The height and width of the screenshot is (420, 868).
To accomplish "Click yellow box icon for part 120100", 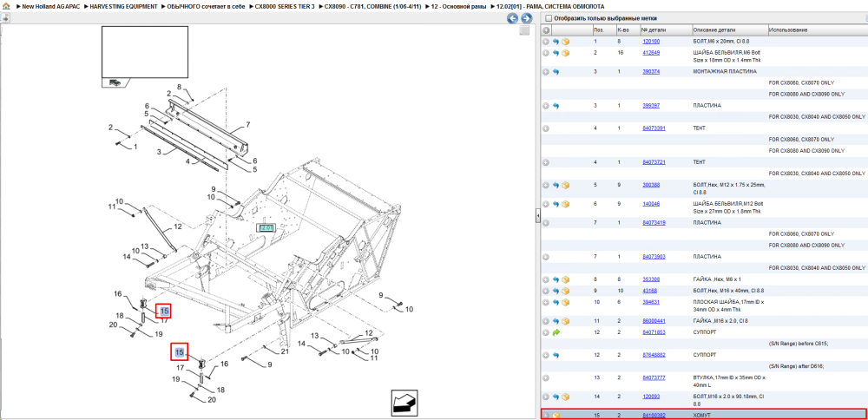I will point(565,42).
